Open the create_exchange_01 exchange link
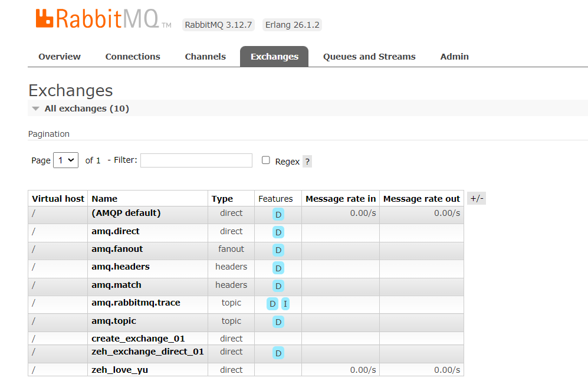This screenshot has height=384, width=588. point(138,339)
